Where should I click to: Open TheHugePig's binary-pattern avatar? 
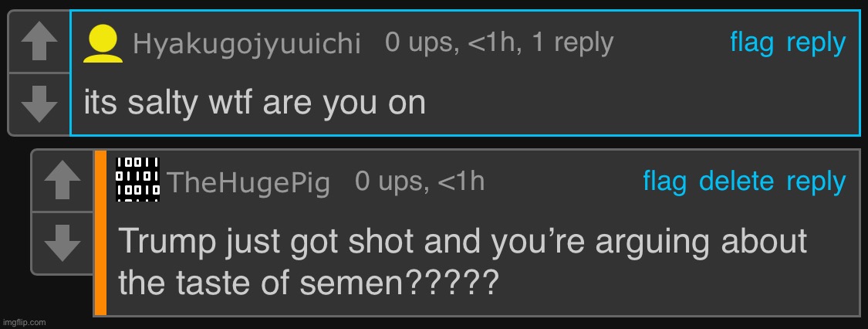tap(138, 179)
